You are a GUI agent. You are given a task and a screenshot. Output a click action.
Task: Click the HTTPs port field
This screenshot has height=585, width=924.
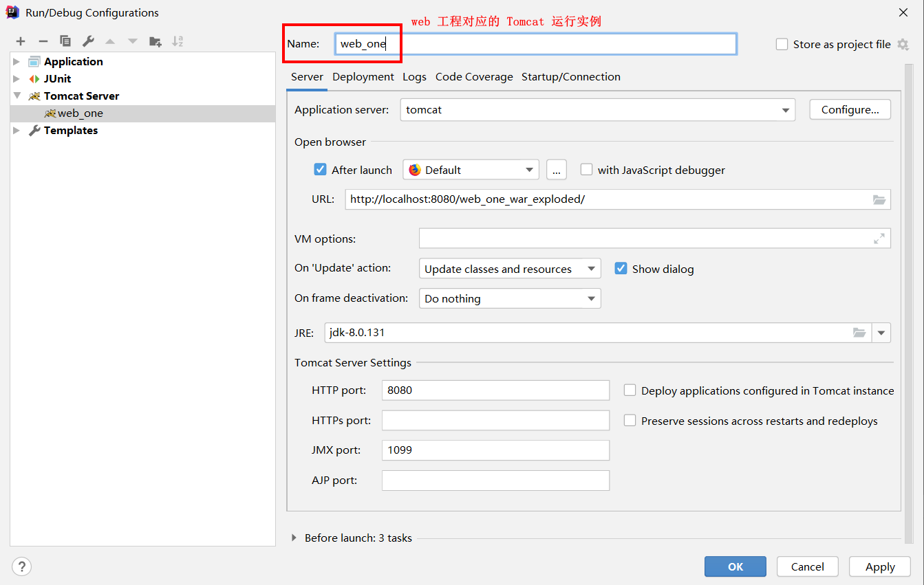[495, 420]
